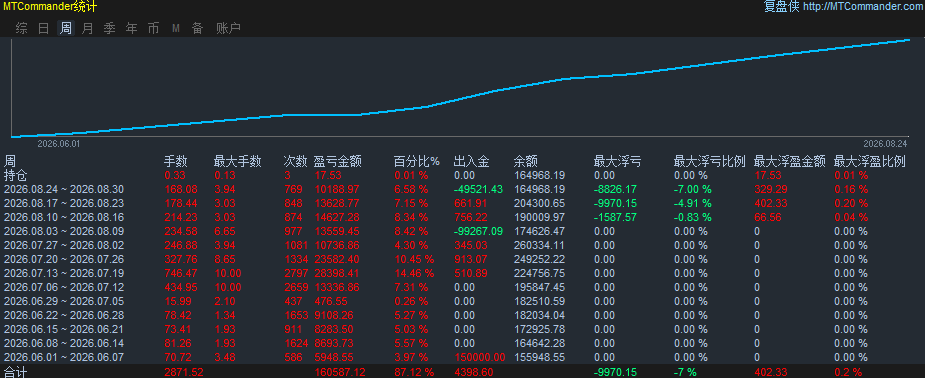925x378 pixels.
Task: Select the week row 2026.08.10 ~ 2026.08.16
Action: [462, 218]
